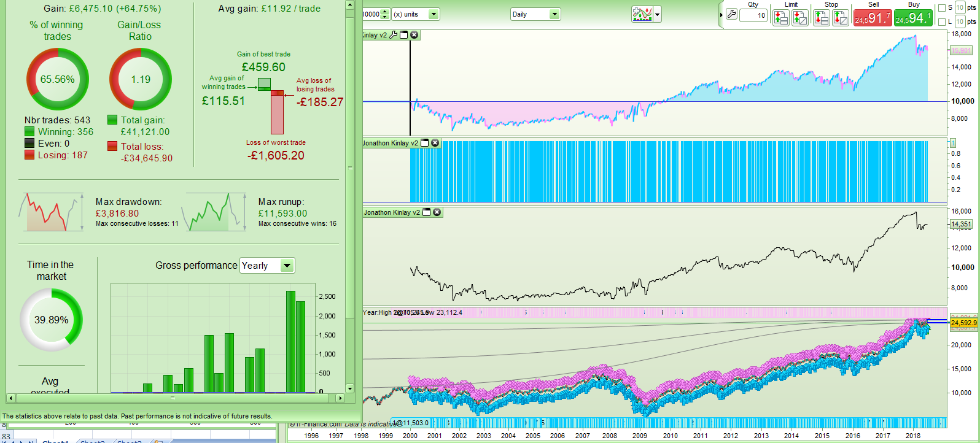Screen dimensions: 980x443
Task: Click the "Gain: £6,475.10 (+64.75%)" heading
Action: (103, 9)
